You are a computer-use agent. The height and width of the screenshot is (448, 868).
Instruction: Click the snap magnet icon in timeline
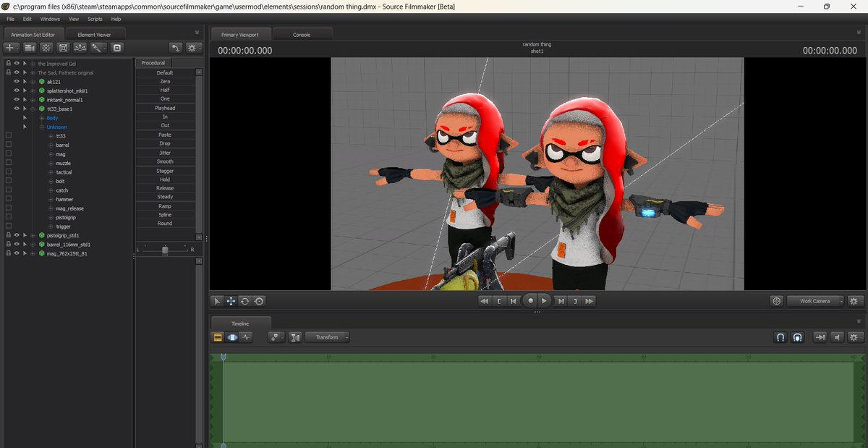point(780,337)
